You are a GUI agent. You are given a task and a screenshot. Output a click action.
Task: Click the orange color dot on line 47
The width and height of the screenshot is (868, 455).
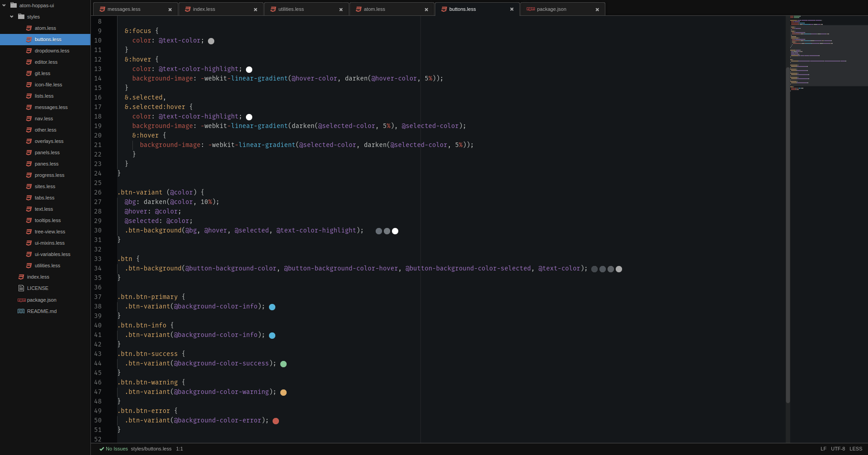point(283,393)
